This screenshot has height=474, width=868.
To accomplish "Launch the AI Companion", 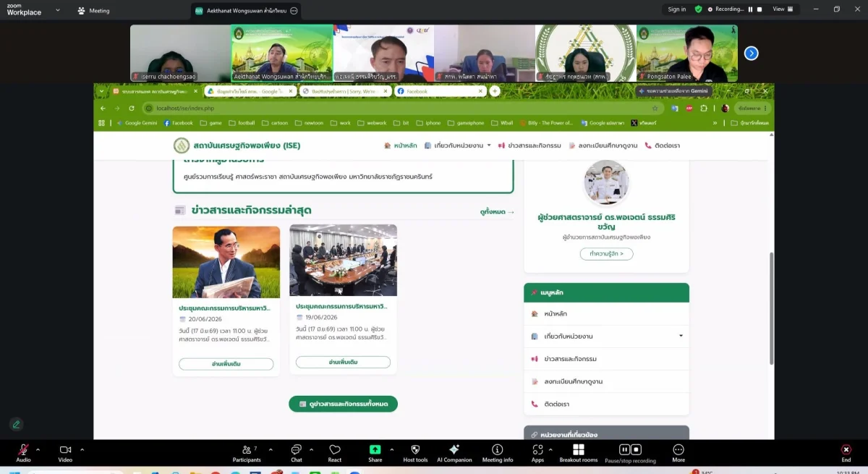I will tap(454, 453).
